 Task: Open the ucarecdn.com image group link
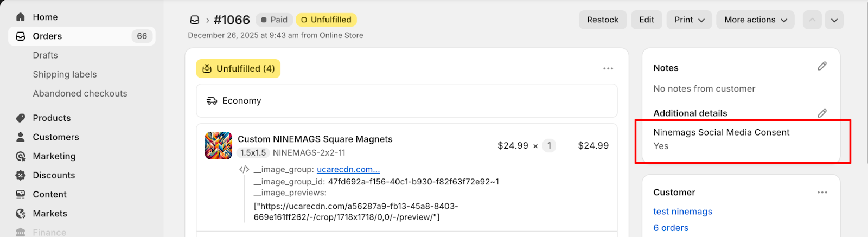pyautogui.click(x=348, y=169)
